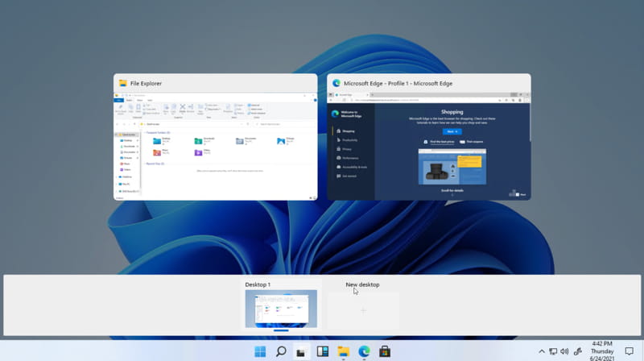Select the Desktop 1 thumbnail
The width and height of the screenshot is (644, 361).
point(281,309)
